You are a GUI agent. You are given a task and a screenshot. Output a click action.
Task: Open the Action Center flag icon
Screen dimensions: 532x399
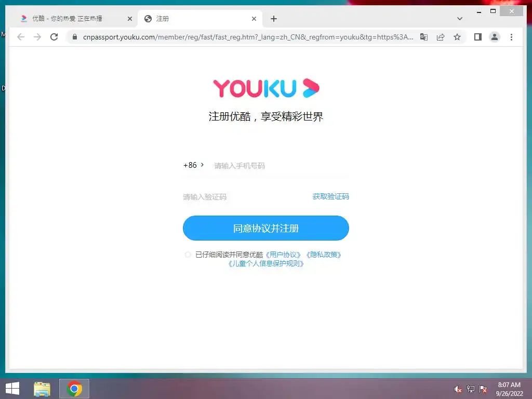click(x=483, y=389)
